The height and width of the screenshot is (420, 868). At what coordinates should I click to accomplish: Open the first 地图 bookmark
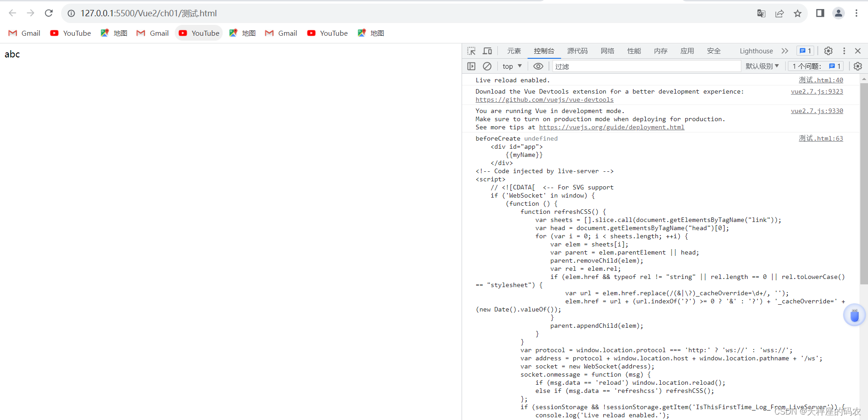(x=114, y=33)
